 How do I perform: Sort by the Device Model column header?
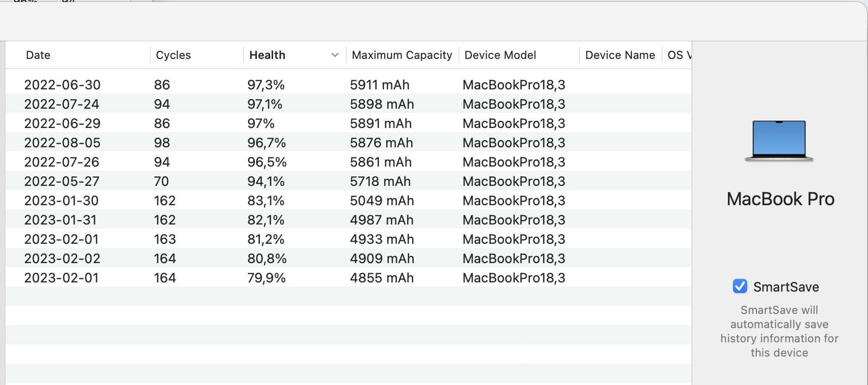[500, 55]
